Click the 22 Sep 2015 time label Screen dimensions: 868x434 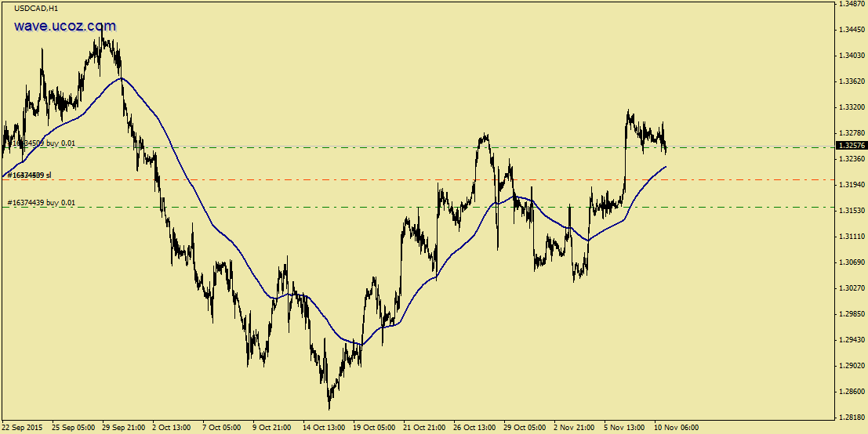coord(23,428)
